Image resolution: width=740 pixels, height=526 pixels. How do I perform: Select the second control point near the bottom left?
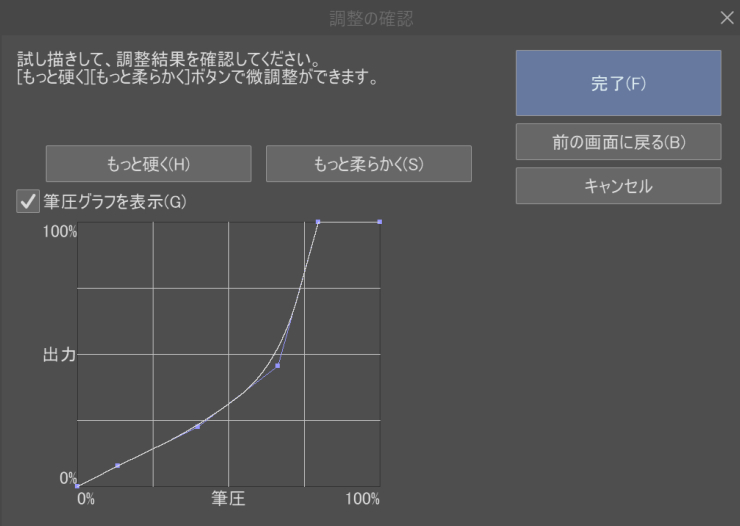click(118, 466)
